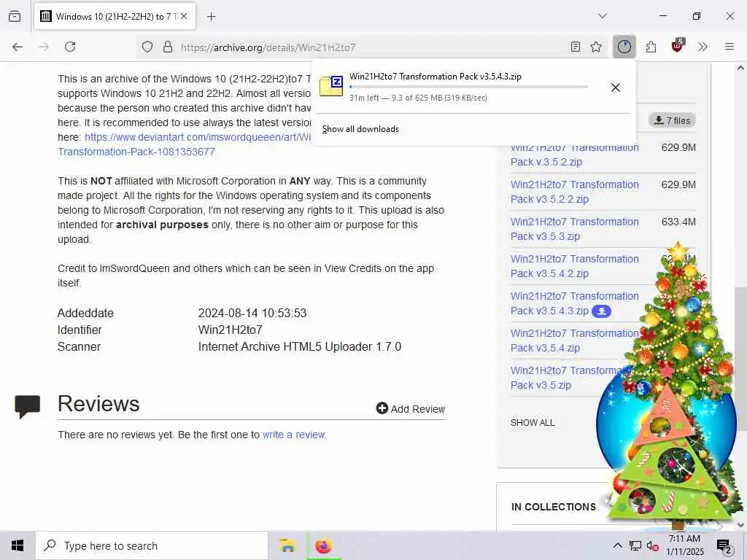Open the notification center icon

pos(724,546)
